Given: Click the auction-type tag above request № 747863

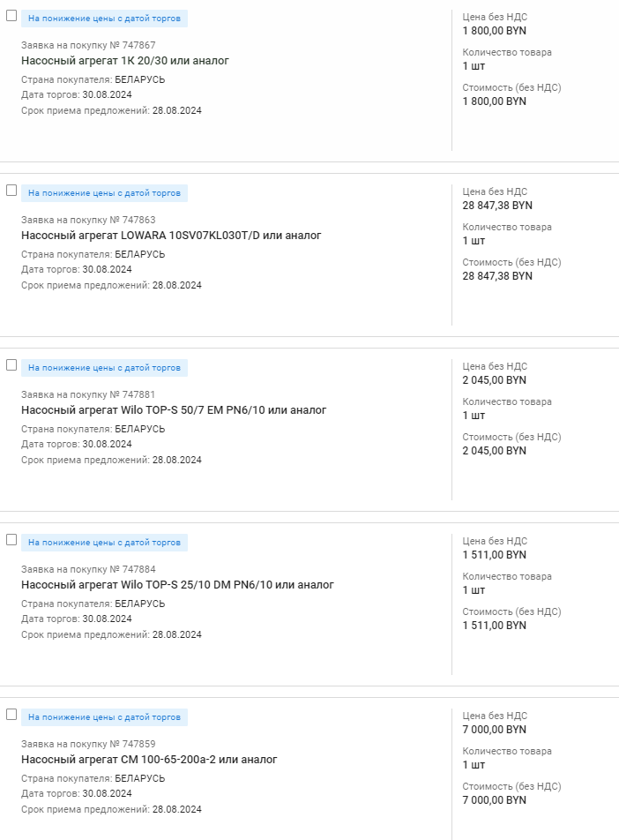Looking at the screenshot, I should tap(104, 193).
